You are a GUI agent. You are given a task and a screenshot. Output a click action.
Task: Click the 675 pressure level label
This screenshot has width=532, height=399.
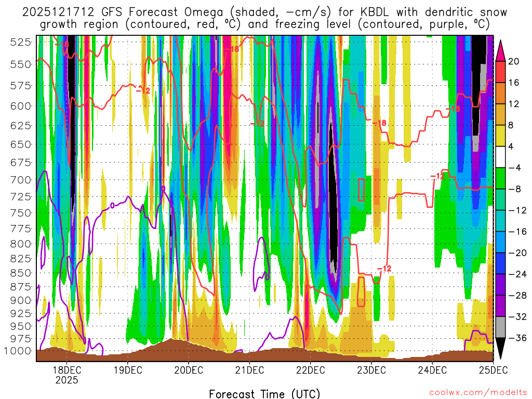pyautogui.click(x=21, y=162)
